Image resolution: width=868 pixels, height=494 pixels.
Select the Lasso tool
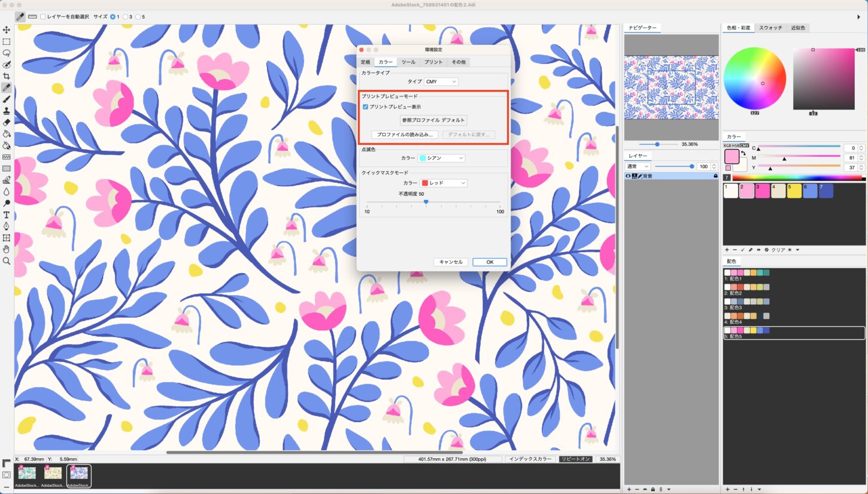(7, 53)
